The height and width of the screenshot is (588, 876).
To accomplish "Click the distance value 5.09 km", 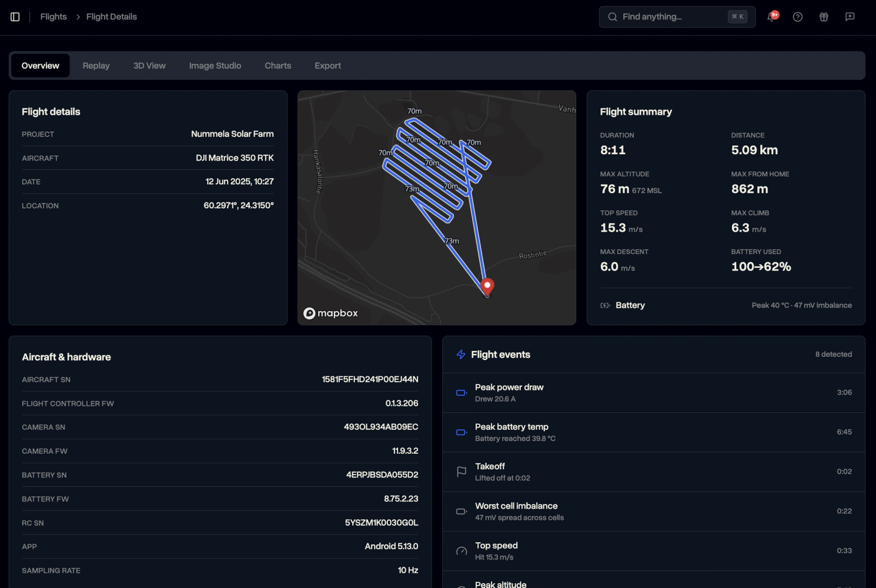I will tap(754, 150).
